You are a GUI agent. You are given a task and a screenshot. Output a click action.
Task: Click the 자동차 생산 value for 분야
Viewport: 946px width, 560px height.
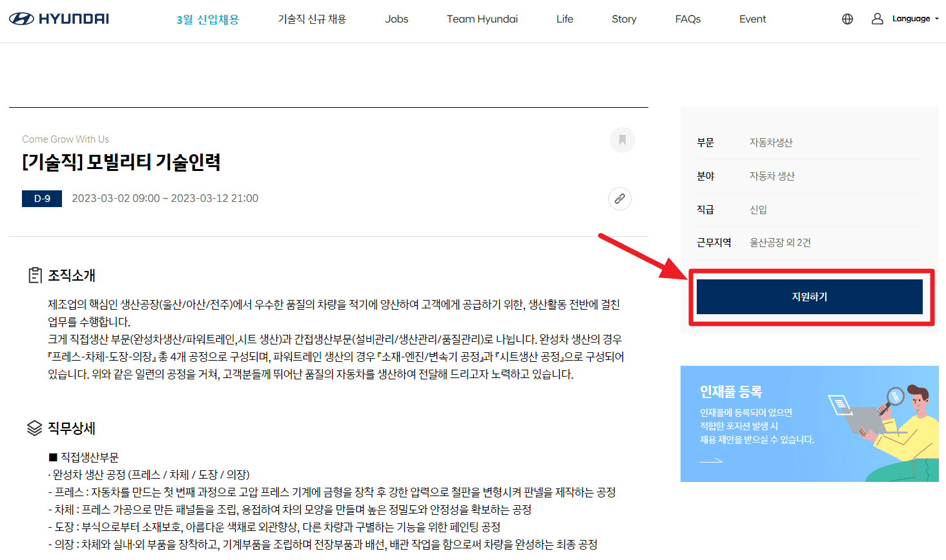coord(772,176)
